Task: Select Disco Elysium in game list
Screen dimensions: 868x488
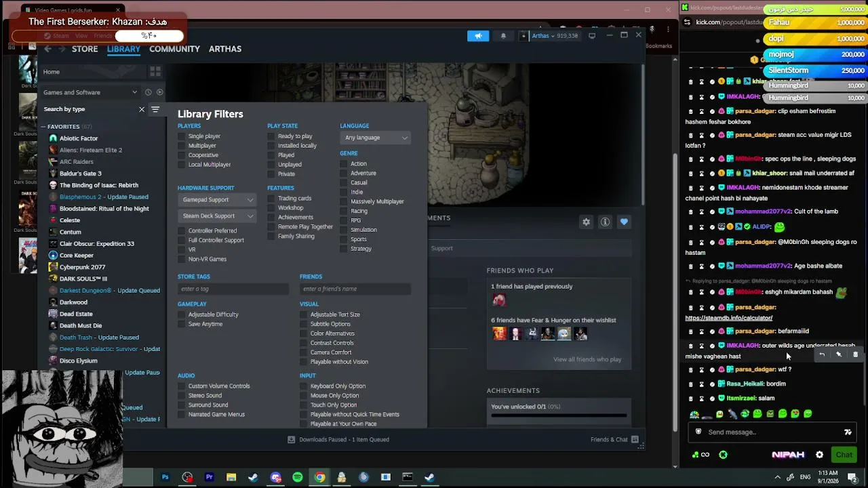Action: 79,361
